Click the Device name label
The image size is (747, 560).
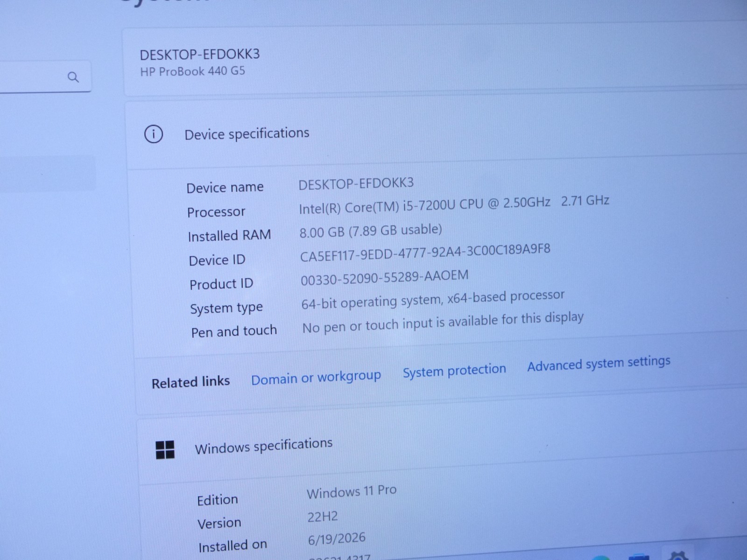[225, 188]
